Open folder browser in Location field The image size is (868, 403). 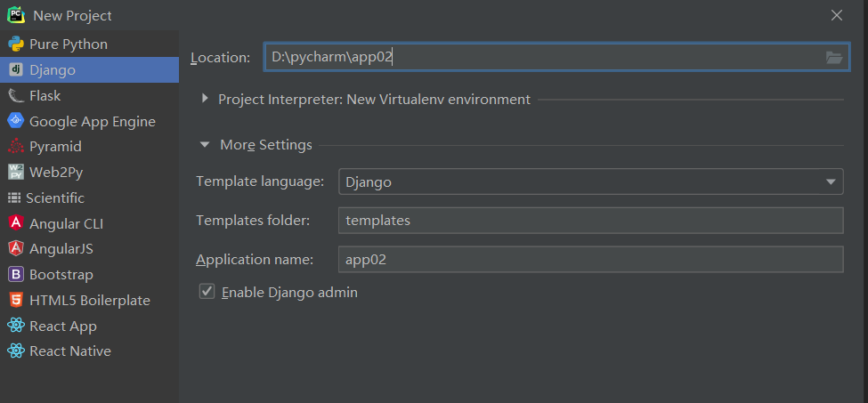click(x=833, y=57)
